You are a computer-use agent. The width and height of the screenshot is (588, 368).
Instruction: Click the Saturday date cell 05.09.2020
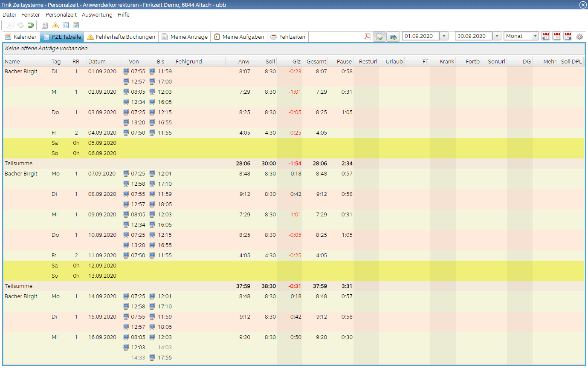(102, 143)
